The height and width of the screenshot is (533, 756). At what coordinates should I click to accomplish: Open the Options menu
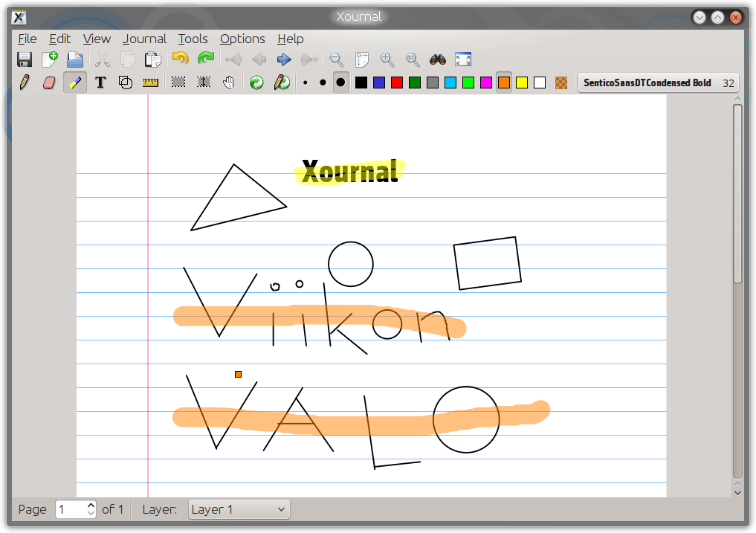click(x=242, y=39)
